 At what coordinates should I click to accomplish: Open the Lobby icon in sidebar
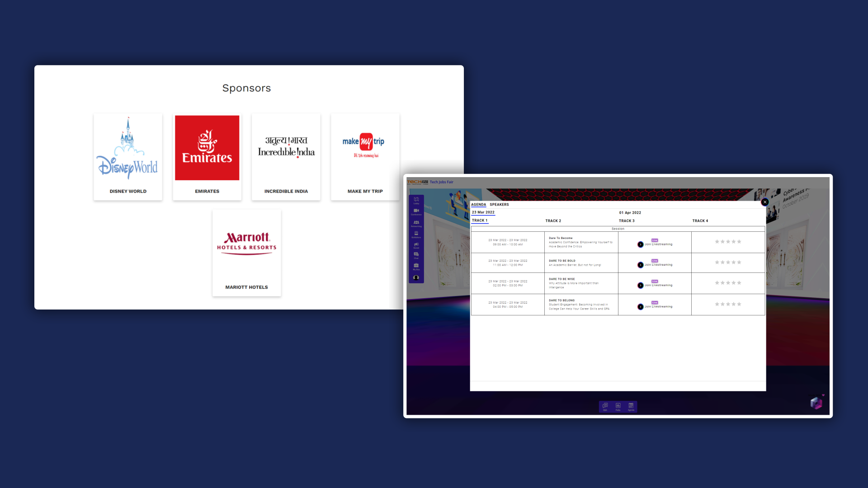coord(416,200)
